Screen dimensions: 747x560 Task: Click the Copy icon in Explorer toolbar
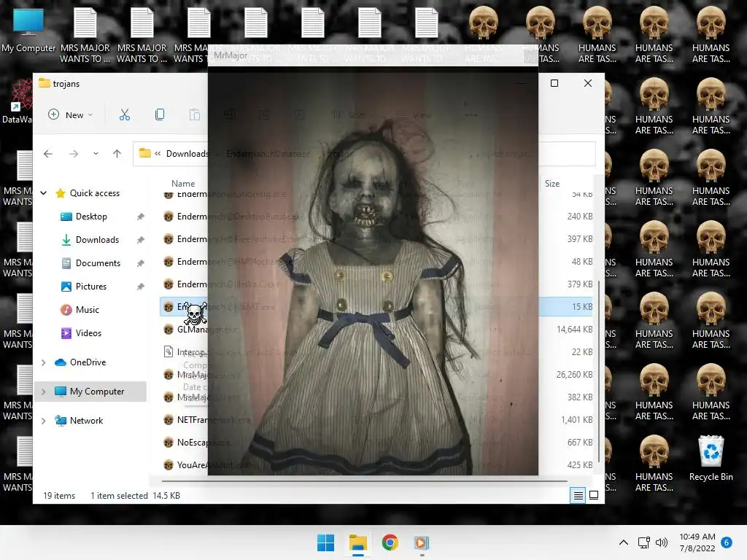pyautogui.click(x=160, y=114)
